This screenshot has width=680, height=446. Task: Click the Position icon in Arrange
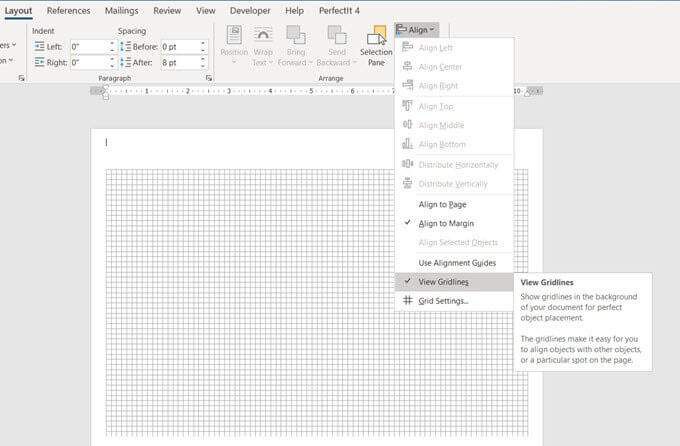tap(234, 35)
